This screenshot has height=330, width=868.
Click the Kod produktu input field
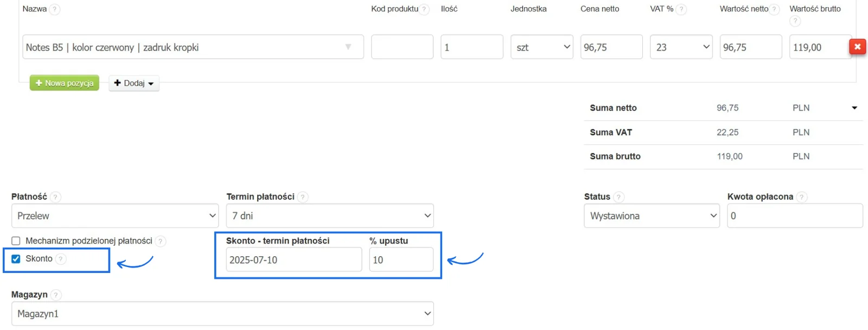(x=402, y=47)
